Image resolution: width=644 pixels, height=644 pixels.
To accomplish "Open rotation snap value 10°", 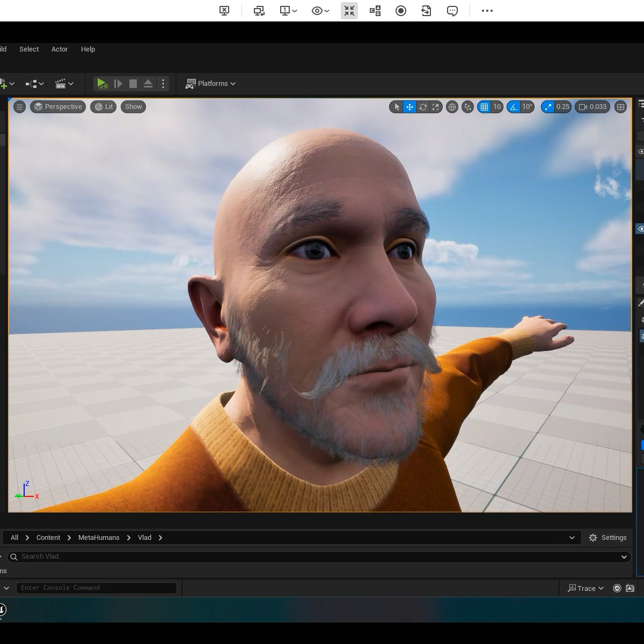I will click(x=528, y=107).
